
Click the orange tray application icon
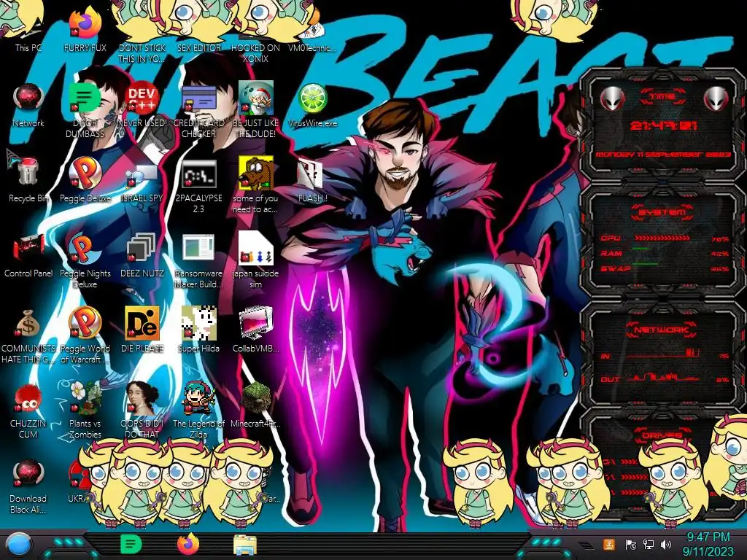click(609, 544)
